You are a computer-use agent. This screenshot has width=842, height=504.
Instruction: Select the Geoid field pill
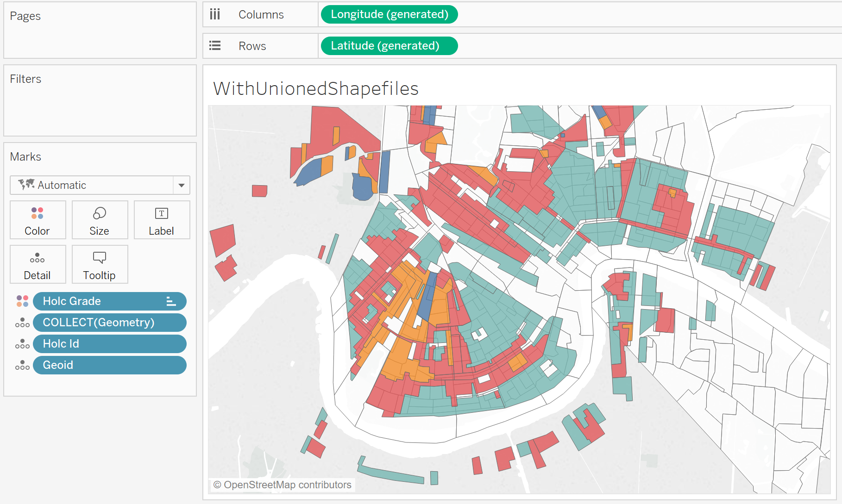pyautogui.click(x=109, y=365)
